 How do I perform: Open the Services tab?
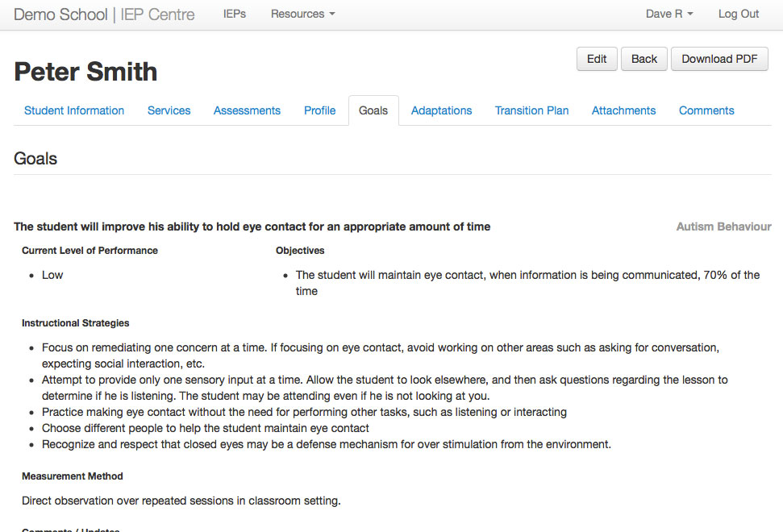[169, 110]
